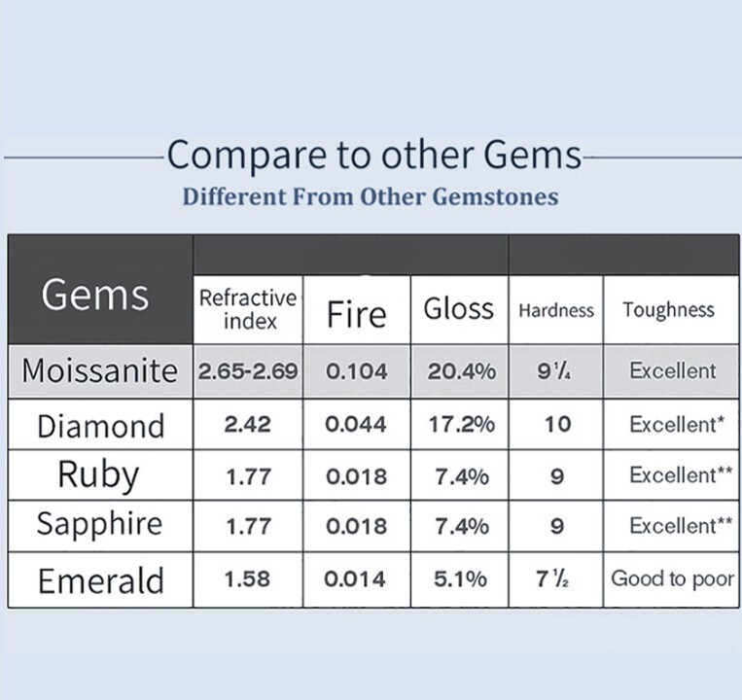Click Moissanite gloss value 20.4%
The image size is (742, 700).
(x=462, y=371)
